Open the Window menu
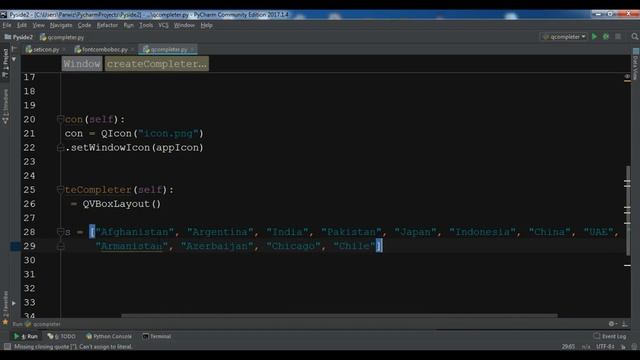 [x=184, y=25]
